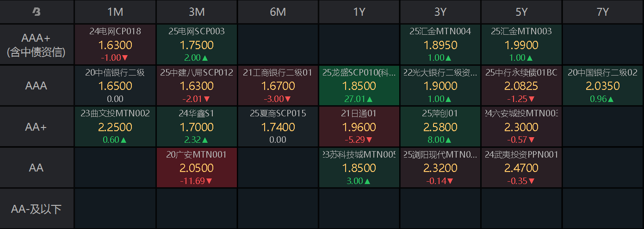Select the 5Y maturity column header
The image size is (644, 229).
[521, 12]
